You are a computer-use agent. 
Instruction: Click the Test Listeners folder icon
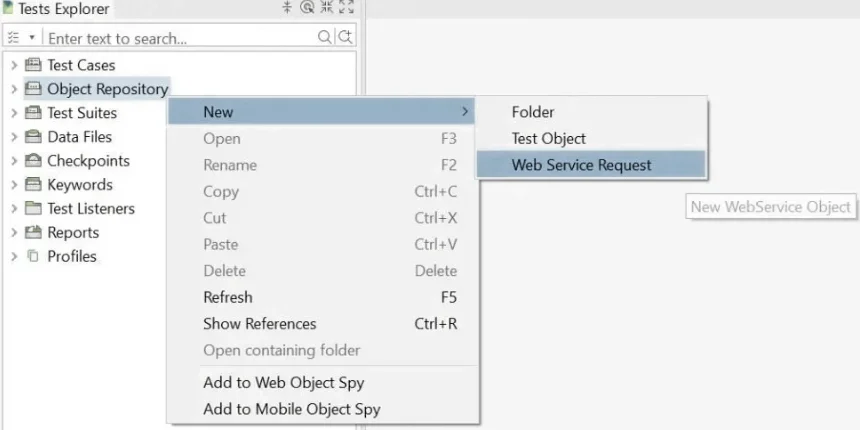[x=33, y=209]
